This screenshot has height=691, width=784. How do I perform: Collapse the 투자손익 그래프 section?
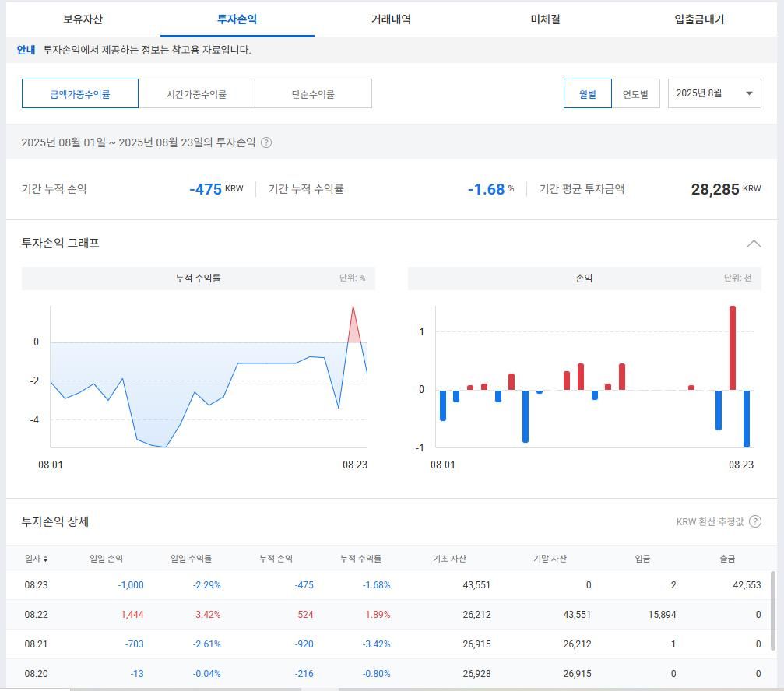point(753,244)
